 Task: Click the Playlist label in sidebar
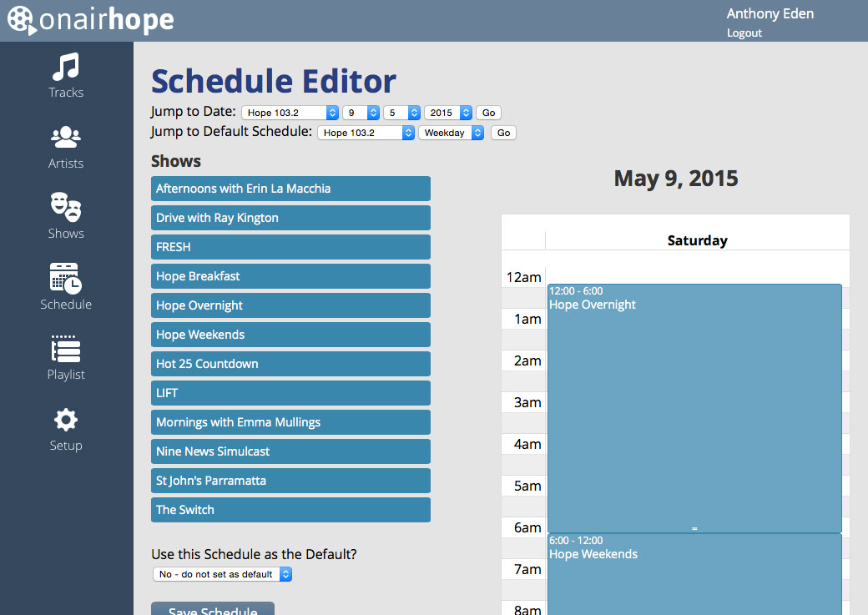click(x=66, y=375)
